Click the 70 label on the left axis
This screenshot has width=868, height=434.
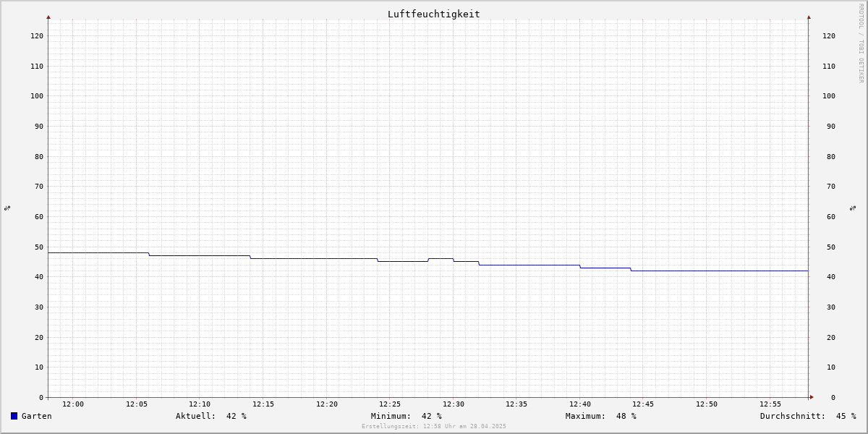pos(39,186)
